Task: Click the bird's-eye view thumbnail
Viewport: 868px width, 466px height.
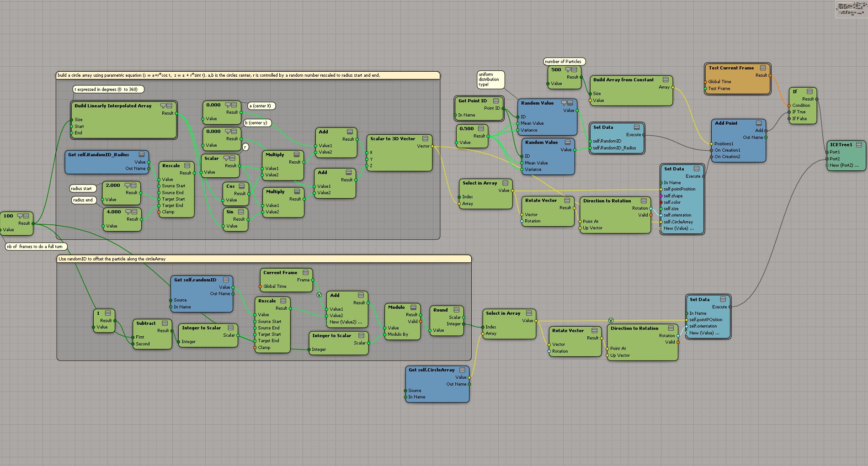Action: (851, 9)
